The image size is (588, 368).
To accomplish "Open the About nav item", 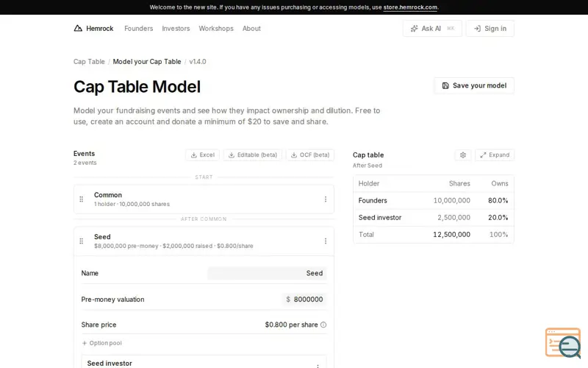I will (x=251, y=29).
